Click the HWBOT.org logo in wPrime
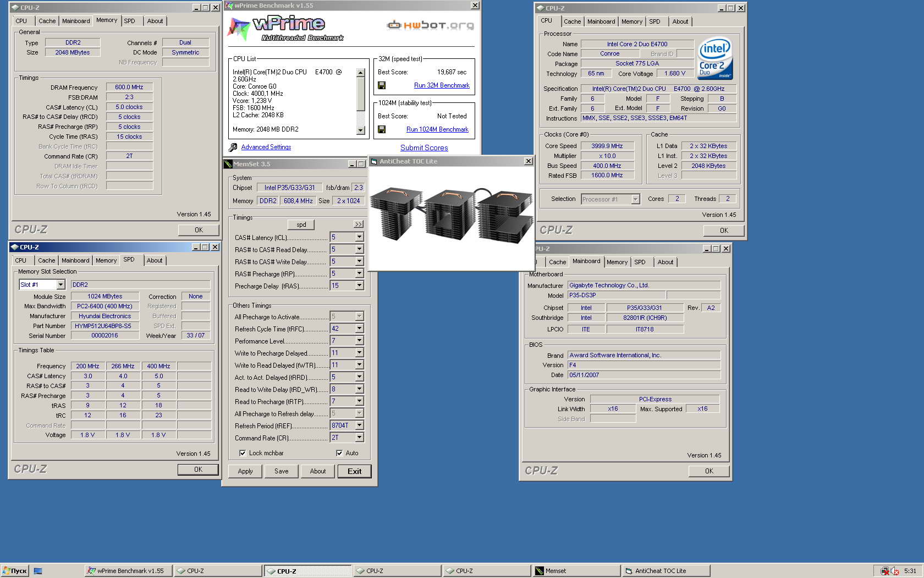 430,25
